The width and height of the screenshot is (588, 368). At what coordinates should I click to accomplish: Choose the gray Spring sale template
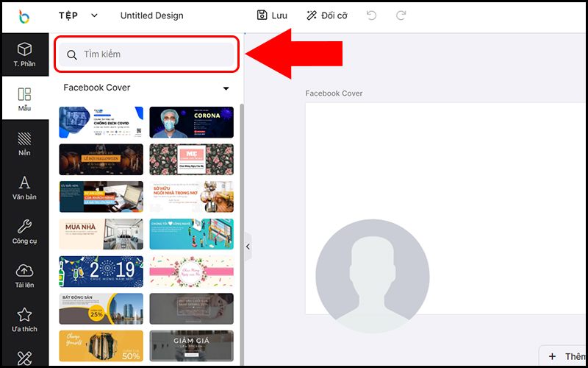[x=192, y=308]
